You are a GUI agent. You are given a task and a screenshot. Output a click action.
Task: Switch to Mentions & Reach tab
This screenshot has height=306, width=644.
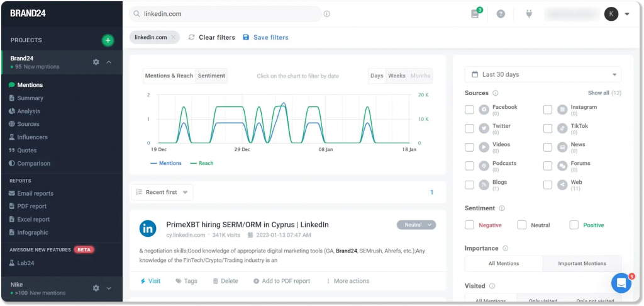pyautogui.click(x=169, y=76)
